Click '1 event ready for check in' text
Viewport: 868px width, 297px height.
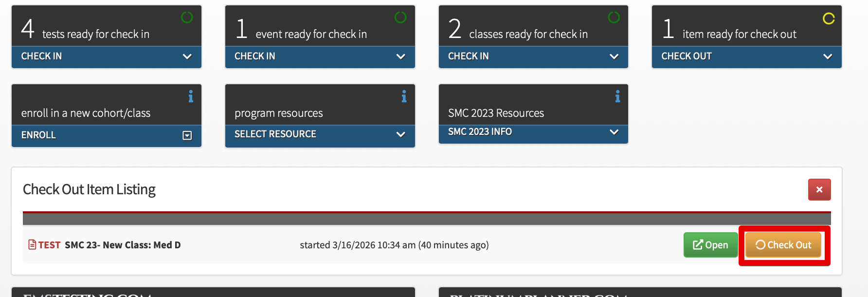301,29
